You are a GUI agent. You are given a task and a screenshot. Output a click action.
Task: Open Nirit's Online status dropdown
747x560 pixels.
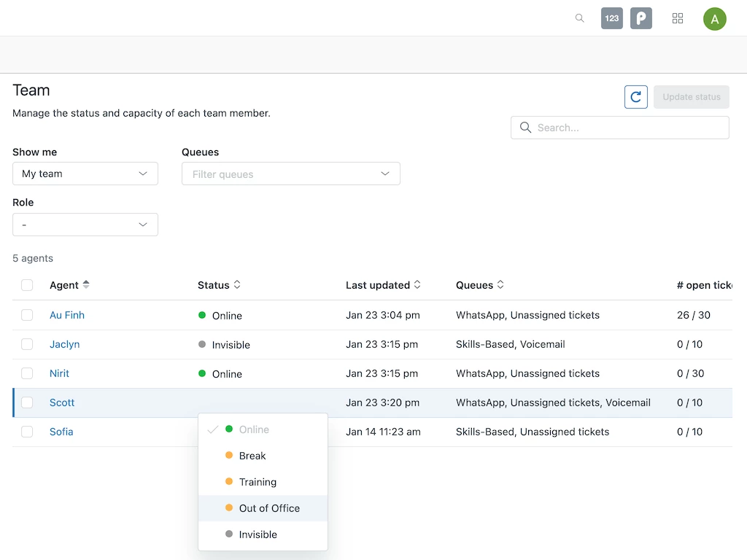[220, 374]
